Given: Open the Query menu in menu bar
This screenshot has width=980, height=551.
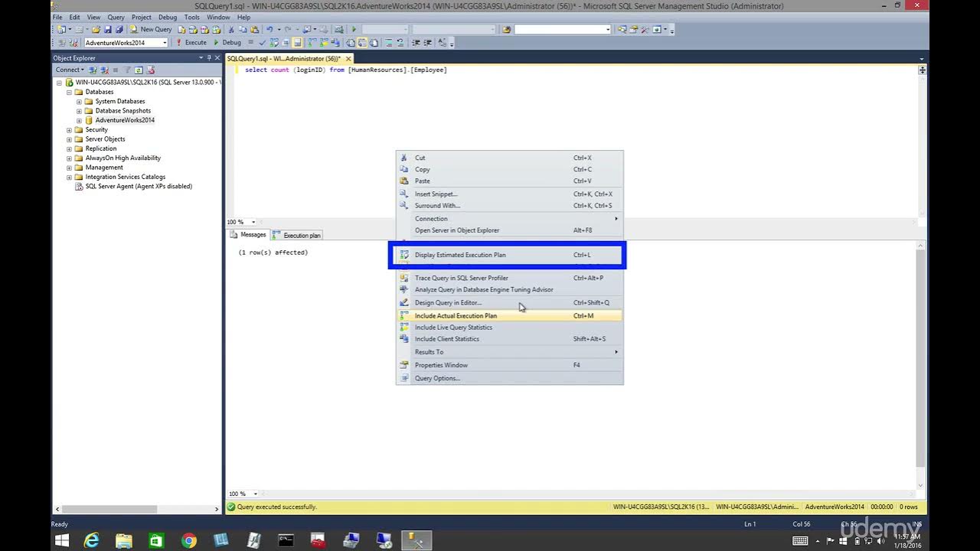Looking at the screenshot, I should (116, 17).
